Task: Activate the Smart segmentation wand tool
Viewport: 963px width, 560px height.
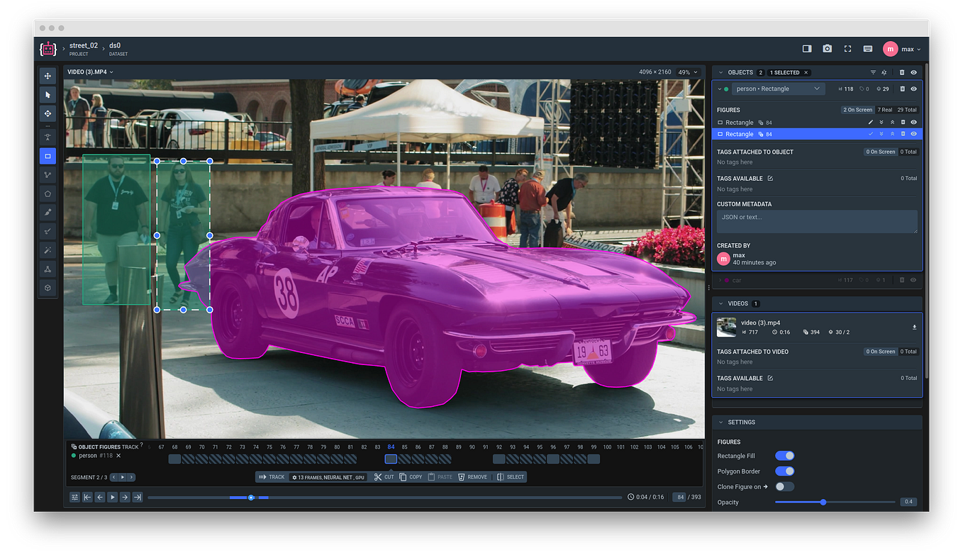Action: 48,250
